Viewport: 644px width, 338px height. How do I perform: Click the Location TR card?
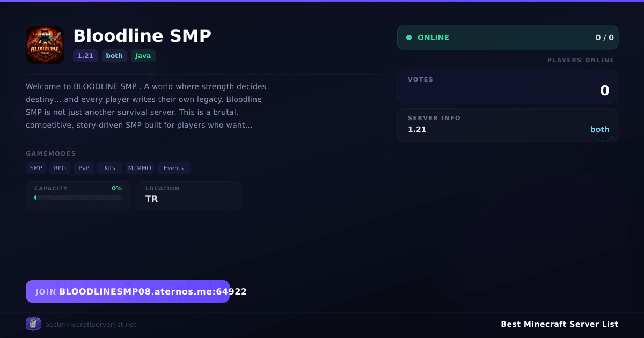pyautogui.click(x=189, y=196)
